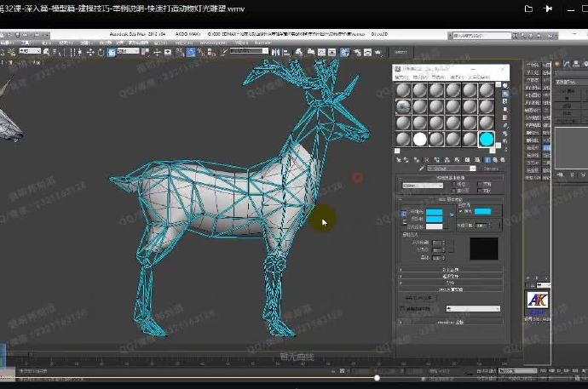The height and width of the screenshot is (389, 588).
Task: Open Navigation menu in Material Editor
Action: pyautogui.click(x=438, y=77)
